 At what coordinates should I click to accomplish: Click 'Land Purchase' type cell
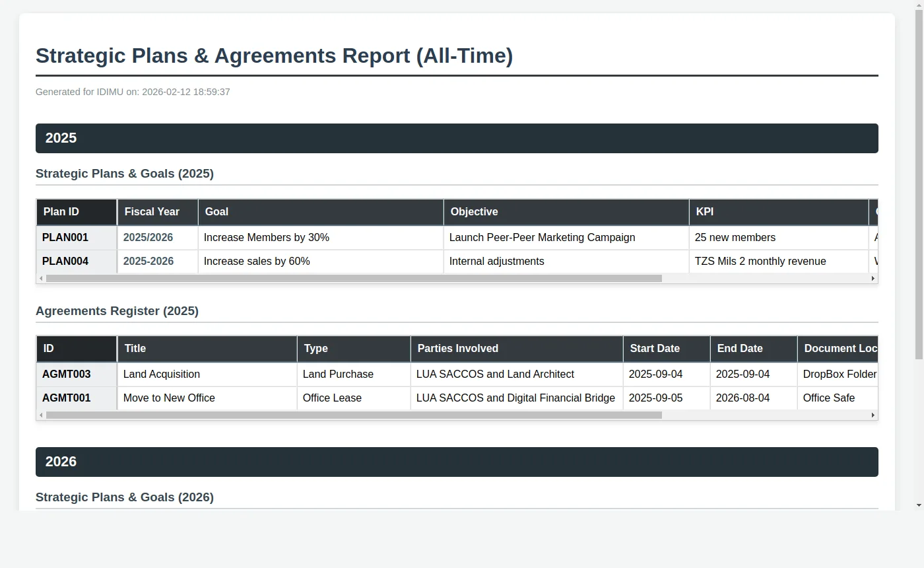pyautogui.click(x=354, y=374)
